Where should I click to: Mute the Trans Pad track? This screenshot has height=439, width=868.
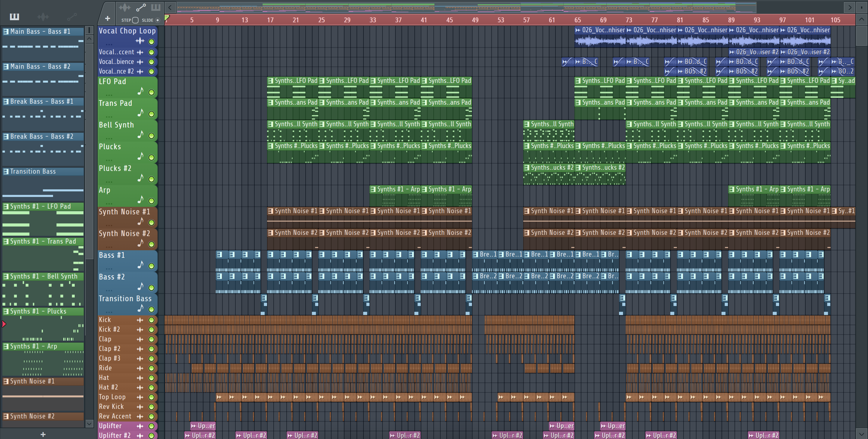coord(152,114)
